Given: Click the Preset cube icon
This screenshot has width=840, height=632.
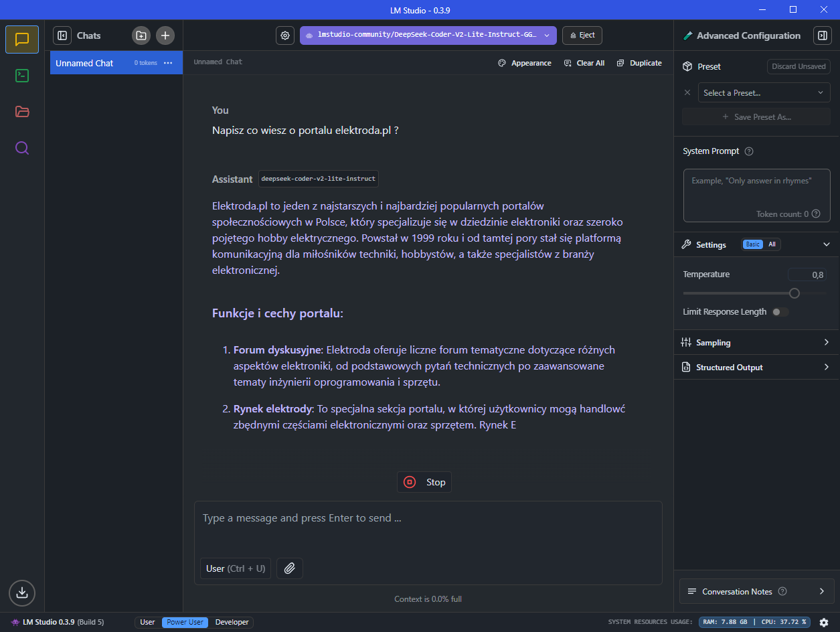Looking at the screenshot, I should click(687, 66).
